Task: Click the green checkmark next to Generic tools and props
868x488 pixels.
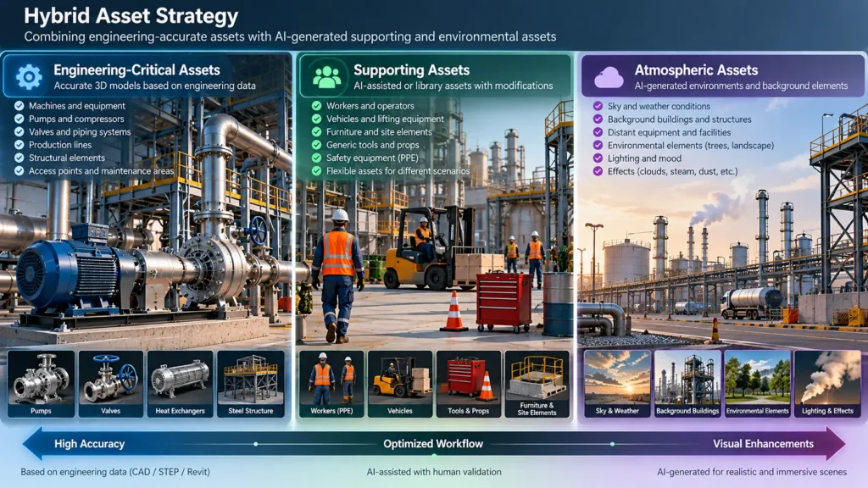Action: [x=317, y=145]
